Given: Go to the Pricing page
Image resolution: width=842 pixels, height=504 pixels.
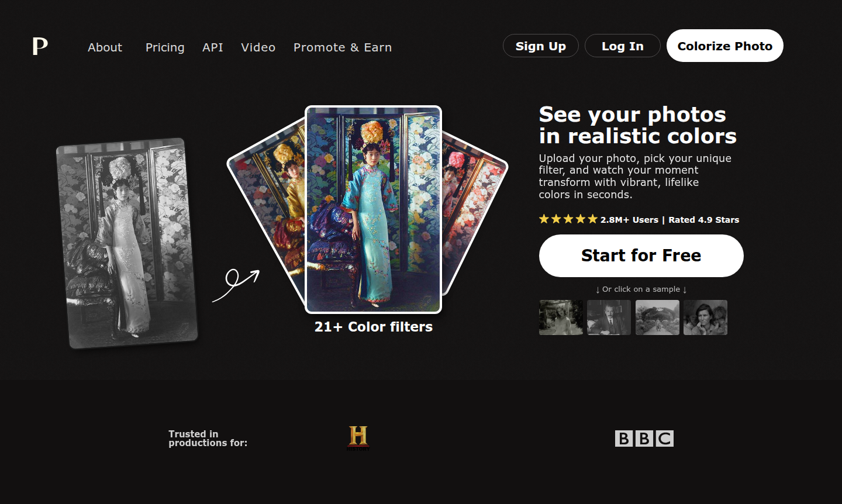Looking at the screenshot, I should click(x=165, y=47).
